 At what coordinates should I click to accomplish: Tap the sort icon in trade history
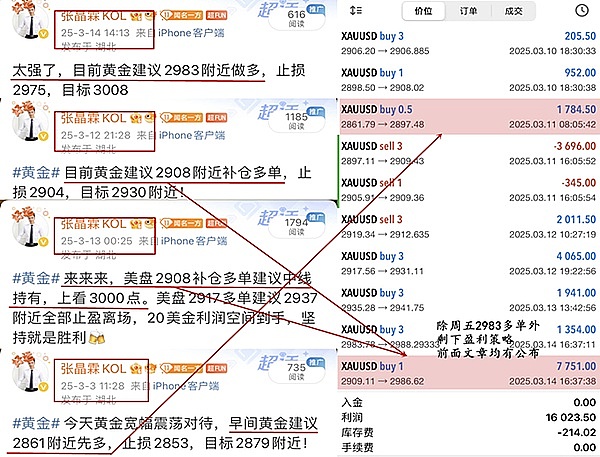pyautogui.click(x=355, y=11)
